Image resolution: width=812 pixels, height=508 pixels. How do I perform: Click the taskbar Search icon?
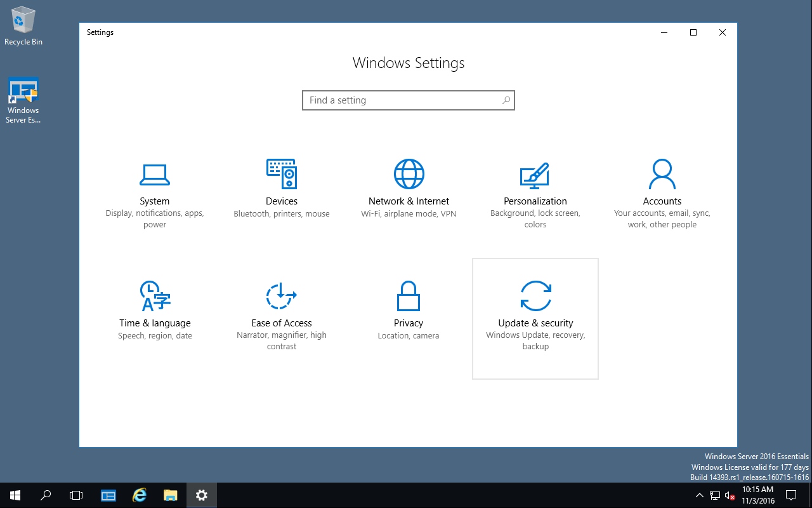click(46, 495)
